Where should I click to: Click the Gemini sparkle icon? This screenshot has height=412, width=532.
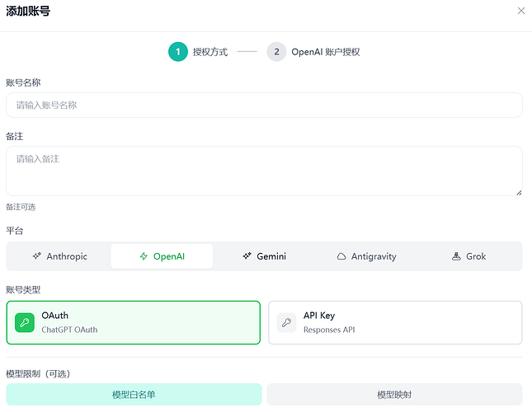coord(247,256)
